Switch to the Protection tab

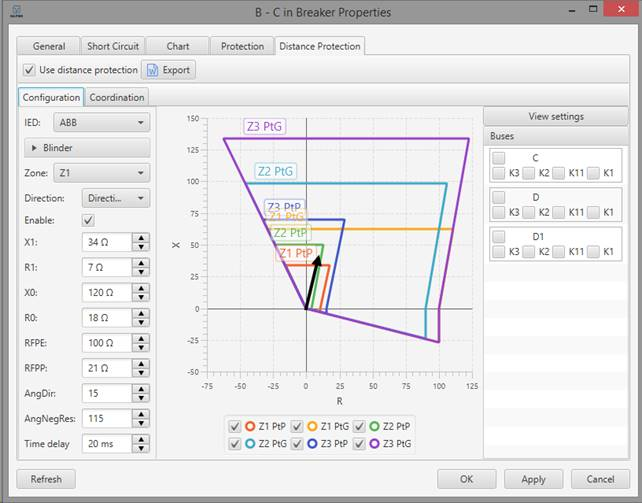point(242,46)
